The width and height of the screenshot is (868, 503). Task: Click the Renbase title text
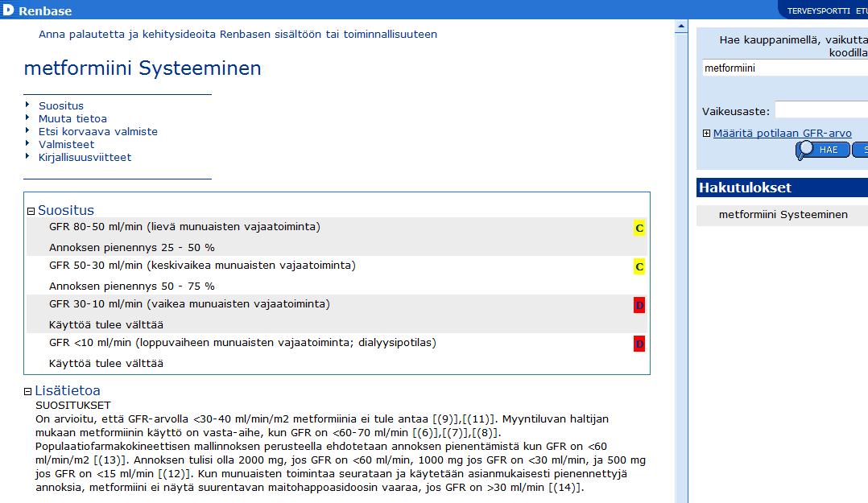tap(45, 10)
